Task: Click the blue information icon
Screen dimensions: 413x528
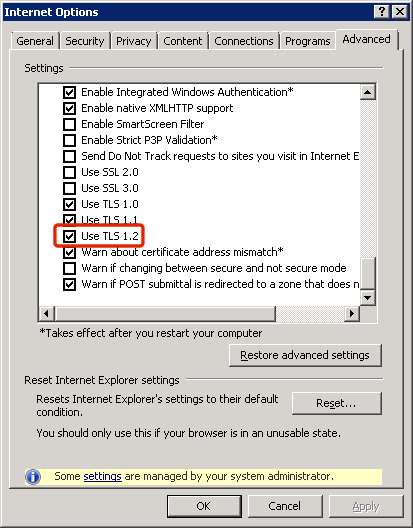Action: coord(33,476)
